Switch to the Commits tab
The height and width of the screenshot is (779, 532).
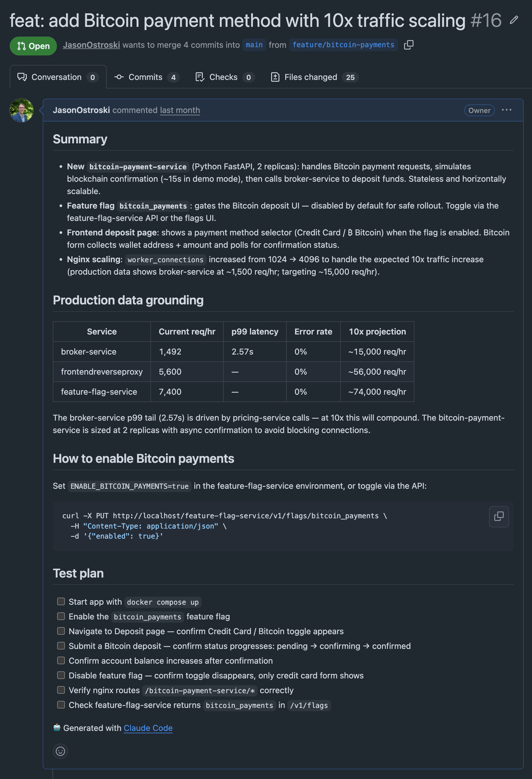pos(147,77)
